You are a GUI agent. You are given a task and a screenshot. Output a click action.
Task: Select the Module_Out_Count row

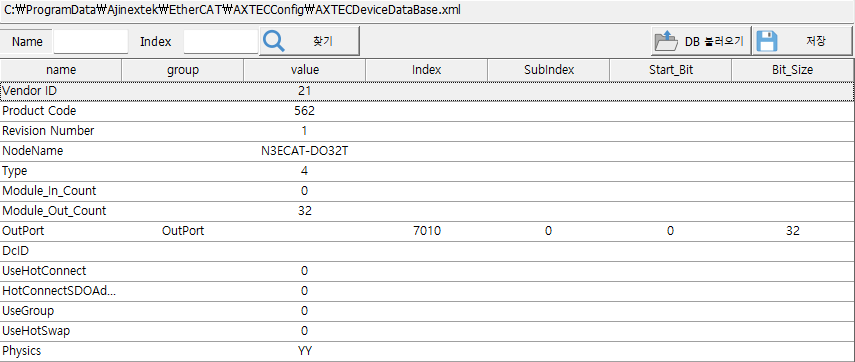point(427,211)
